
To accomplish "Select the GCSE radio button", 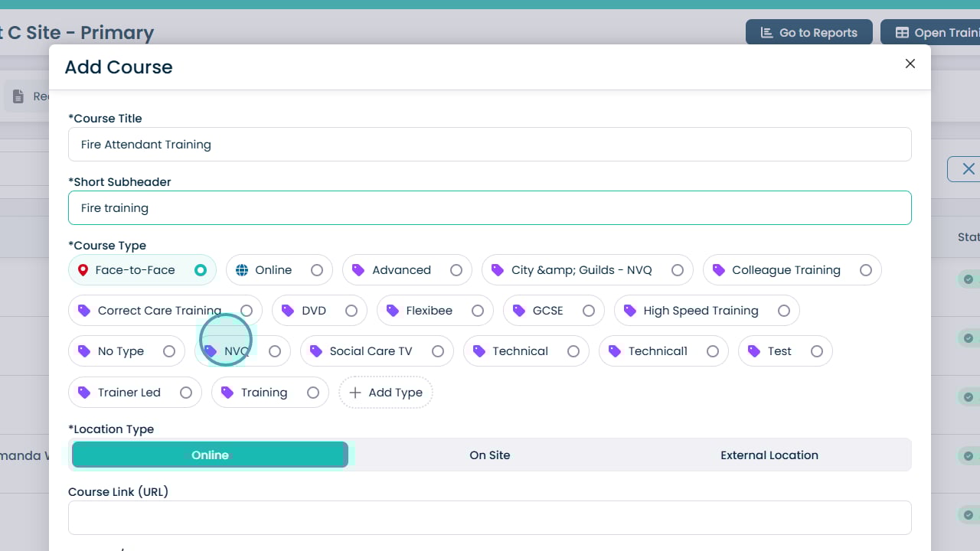I will coord(589,311).
